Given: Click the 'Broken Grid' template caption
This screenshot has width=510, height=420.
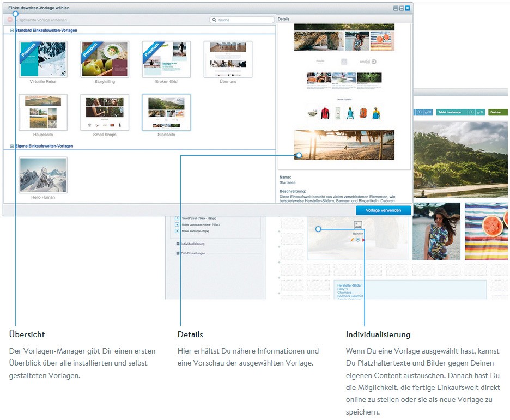Looking at the screenshot, I should (x=166, y=82).
